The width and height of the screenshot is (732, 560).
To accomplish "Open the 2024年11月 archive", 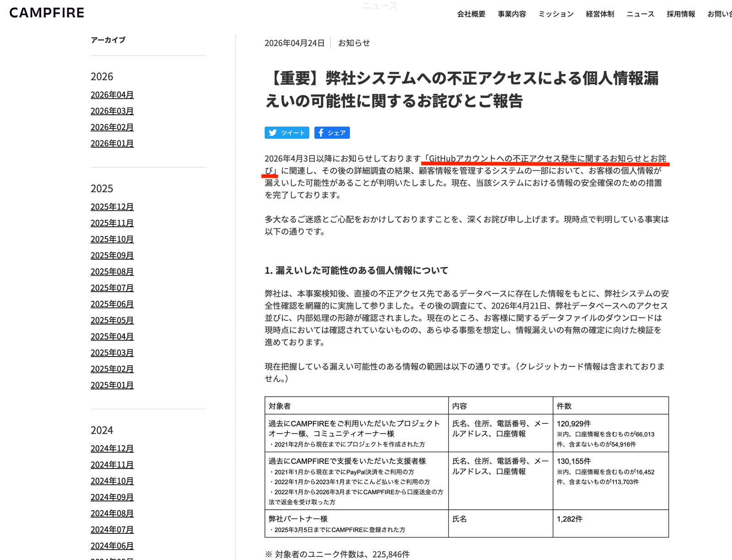I will 112,465.
